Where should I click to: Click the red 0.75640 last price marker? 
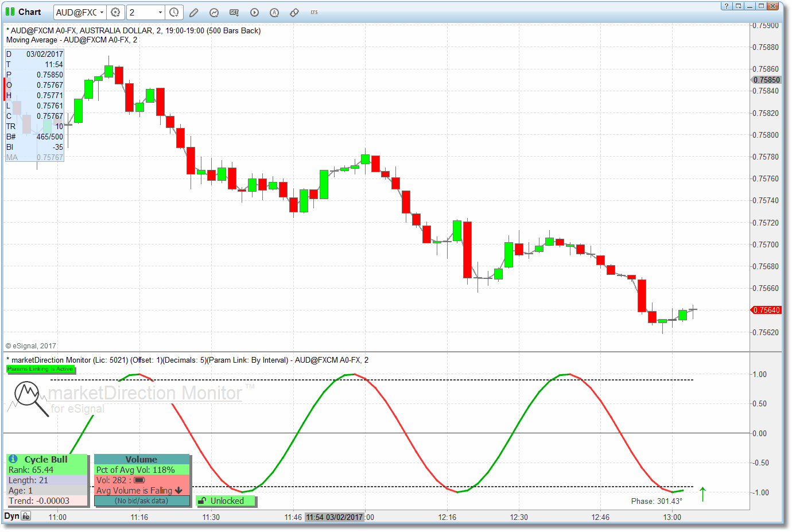pos(767,310)
